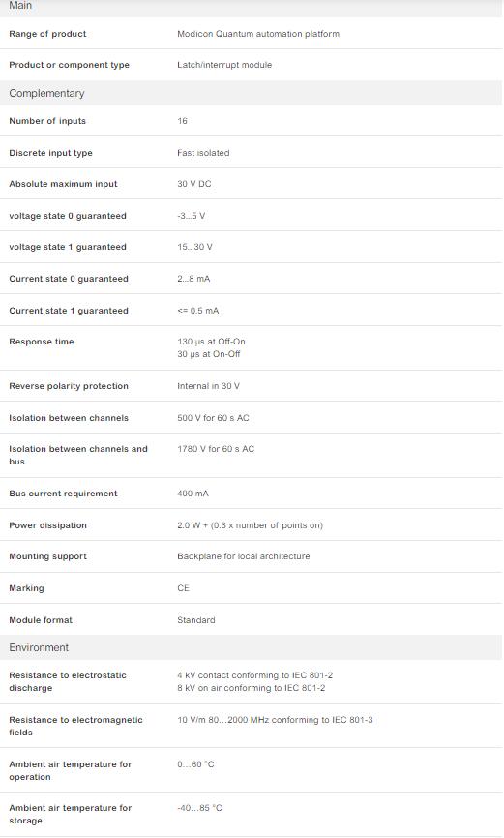Select the Power dissipation formula text
Screen dimensions: 504x838
pyautogui.click(x=251, y=525)
